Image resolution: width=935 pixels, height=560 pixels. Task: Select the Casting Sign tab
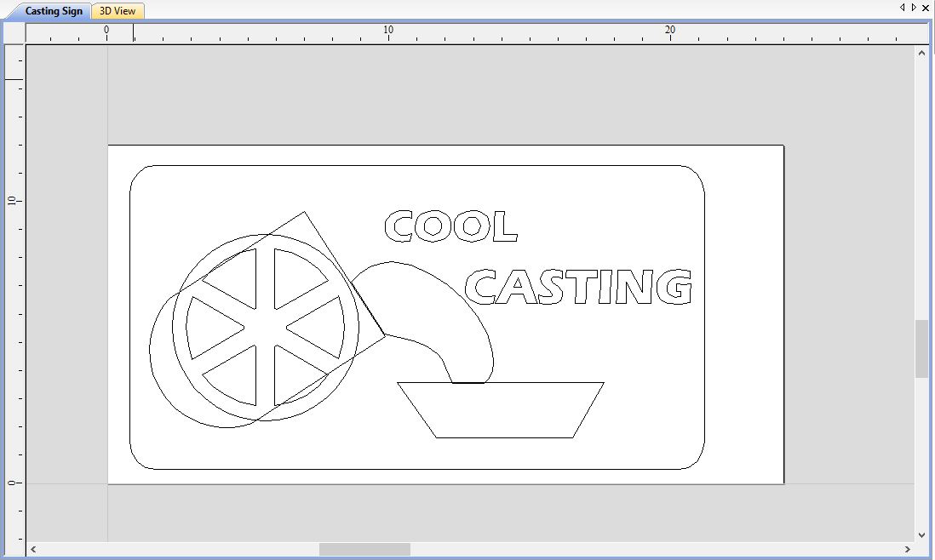[x=54, y=11]
